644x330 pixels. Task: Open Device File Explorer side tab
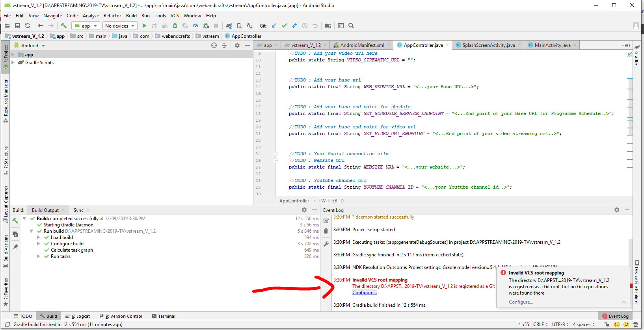[637, 283]
